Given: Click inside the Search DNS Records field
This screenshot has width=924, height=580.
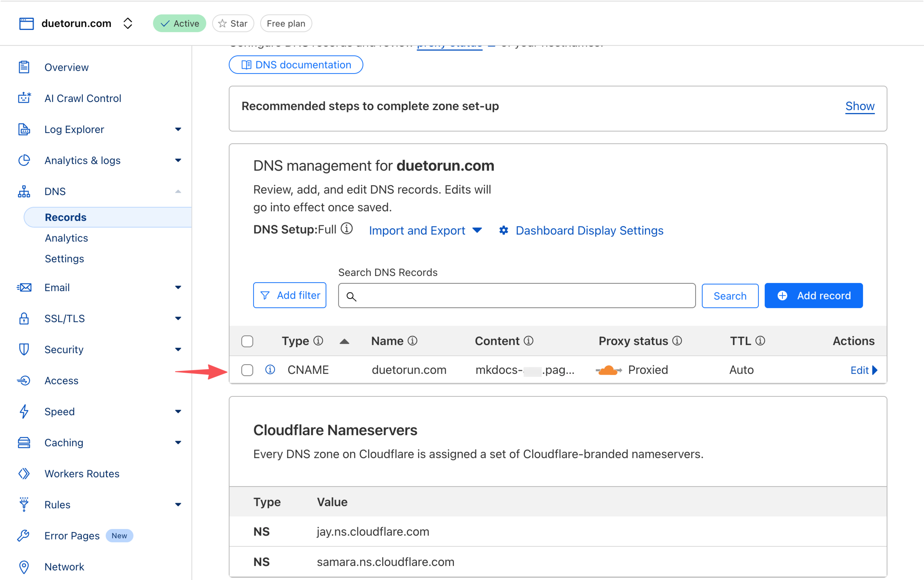Looking at the screenshot, I should (516, 295).
